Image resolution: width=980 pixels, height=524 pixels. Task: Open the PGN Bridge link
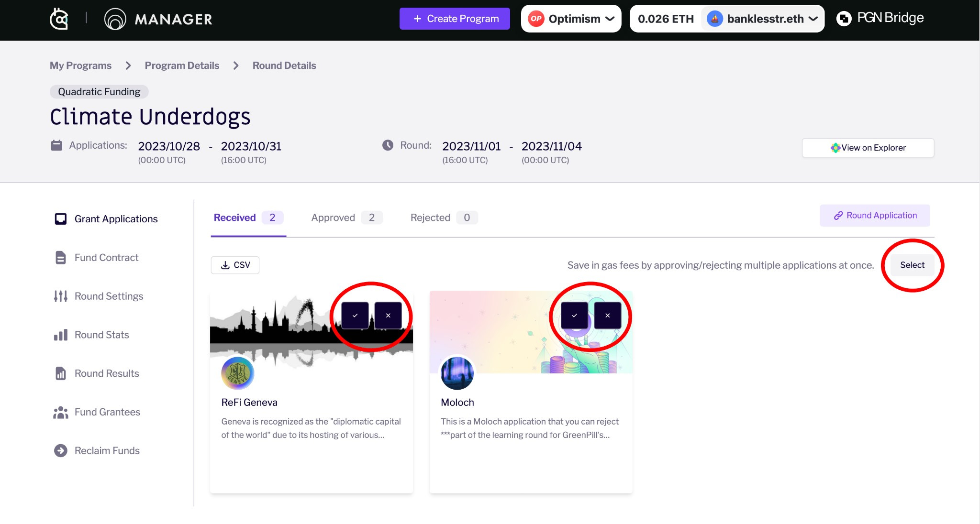880,18
